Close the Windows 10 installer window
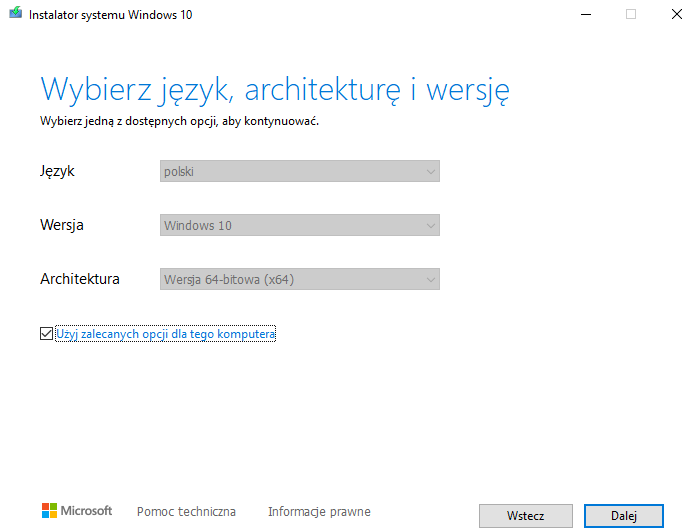 [x=675, y=15]
